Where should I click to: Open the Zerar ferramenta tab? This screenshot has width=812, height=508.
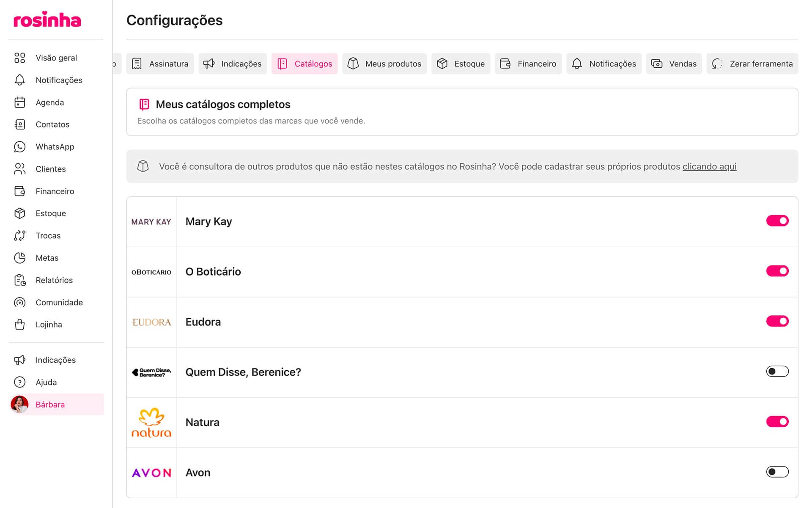(x=752, y=64)
